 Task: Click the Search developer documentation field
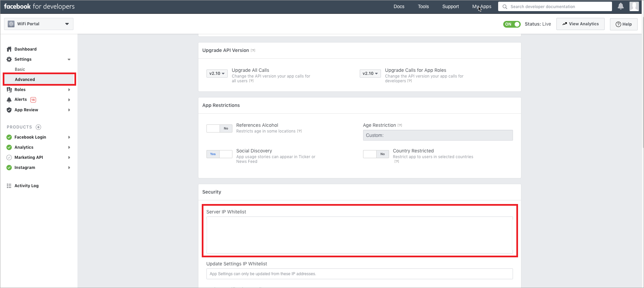555,6
